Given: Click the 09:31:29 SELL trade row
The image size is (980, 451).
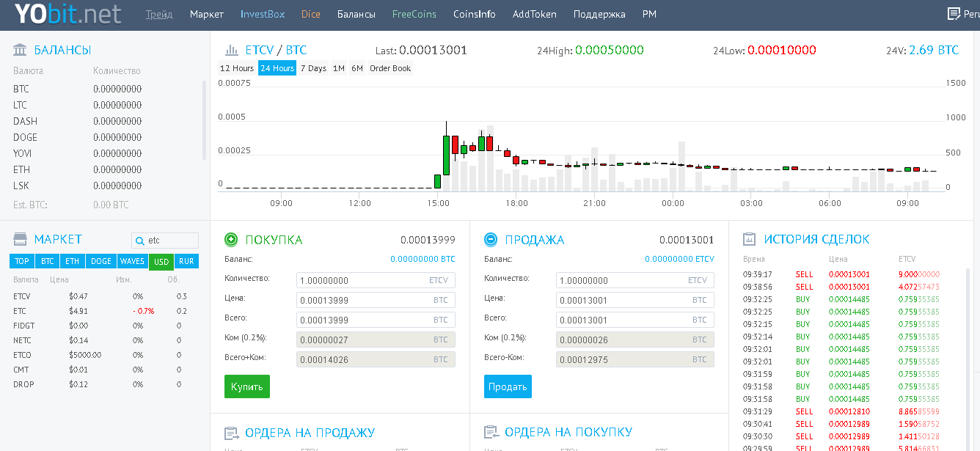Looking at the screenshot, I should click(851, 411).
